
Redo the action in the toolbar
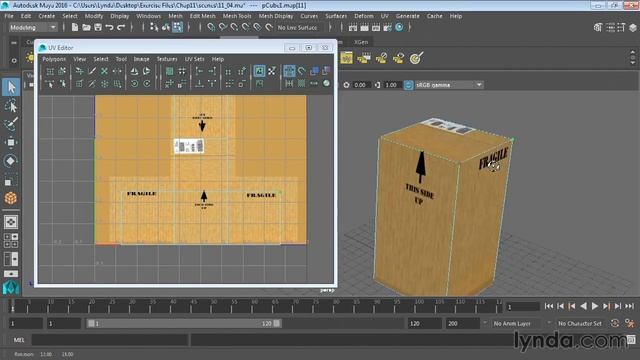tap(121, 27)
